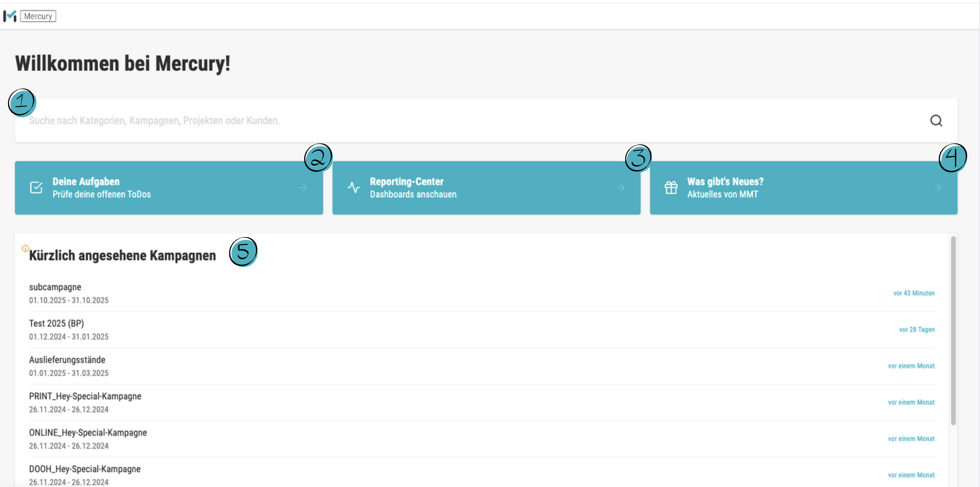Open the Auslieferungsstände campaign entry

pos(67,360)
